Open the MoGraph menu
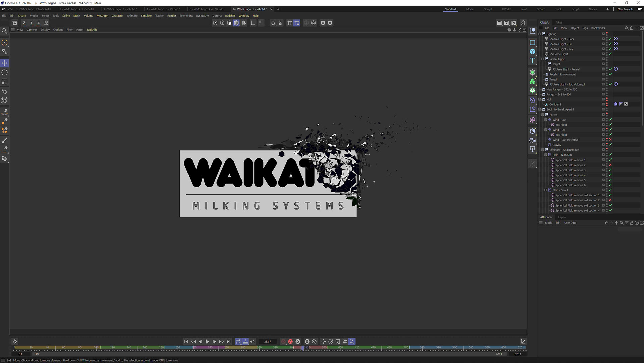 [102, 16]
